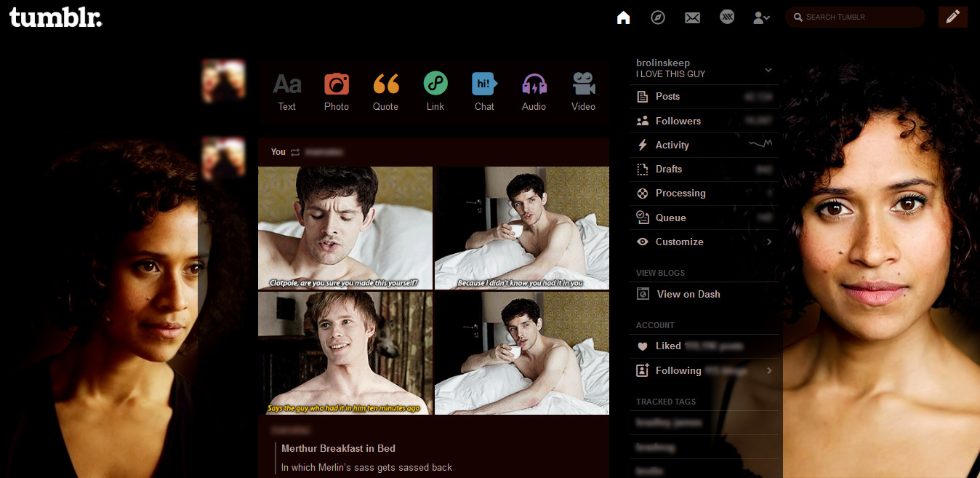The image size is (980, 478).
Task: Open the brolinskeep blog name
Action: pyautogui.click(x=663, y=63)
